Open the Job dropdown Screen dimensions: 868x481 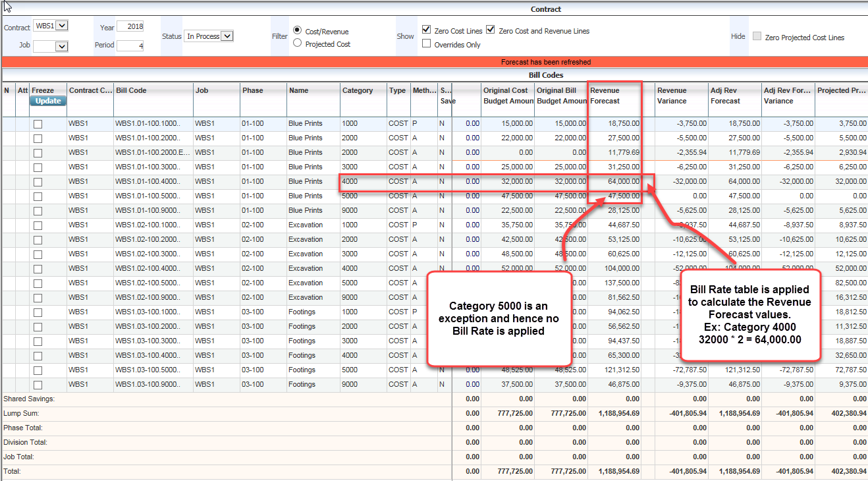pos(50,45)
